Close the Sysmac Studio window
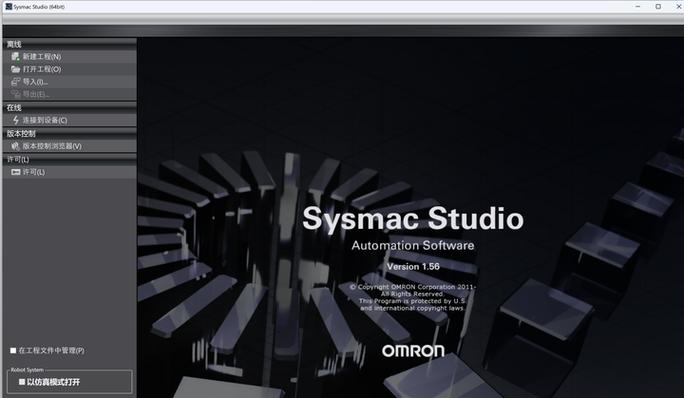Viewport: 684px width, 398px height. (678, 7)
